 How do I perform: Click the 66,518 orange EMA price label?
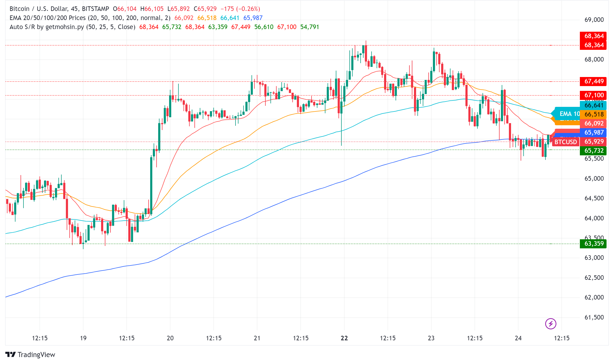(x=593, y=114)
